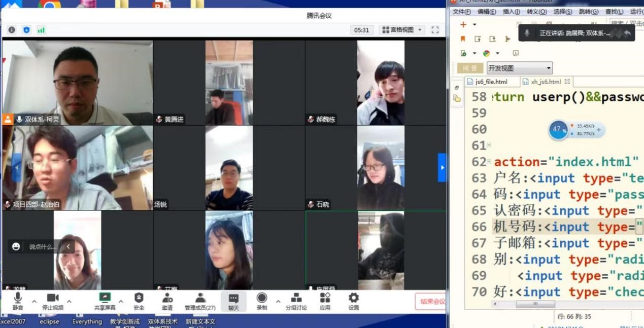Click the 分组讨论 breakout rooms icon

tap(296, 299)
